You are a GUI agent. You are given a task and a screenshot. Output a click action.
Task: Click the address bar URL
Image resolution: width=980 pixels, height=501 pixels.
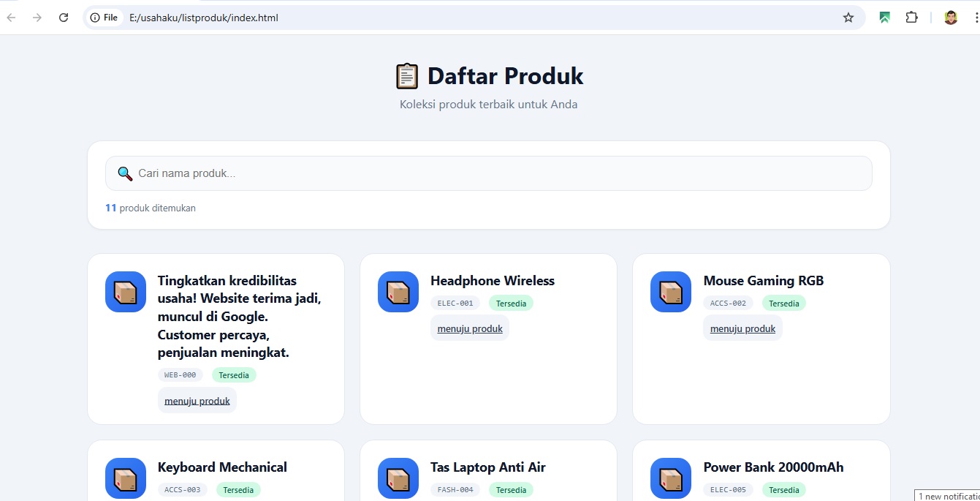pyautogui.click(x=204, y=18)
